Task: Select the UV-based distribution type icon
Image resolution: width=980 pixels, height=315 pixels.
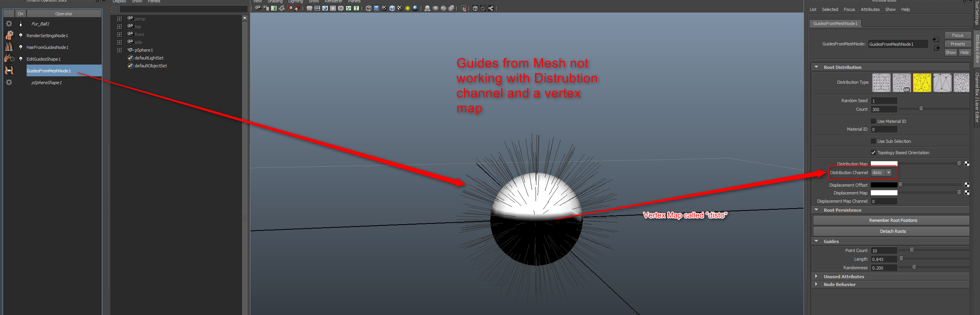Action: pos(901,83)
